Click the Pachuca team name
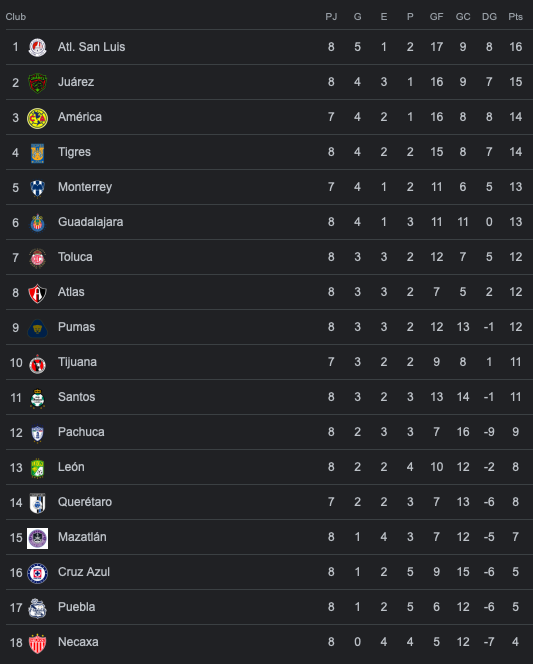The width and height of the screenshot is (533, 664). point(81,432)
